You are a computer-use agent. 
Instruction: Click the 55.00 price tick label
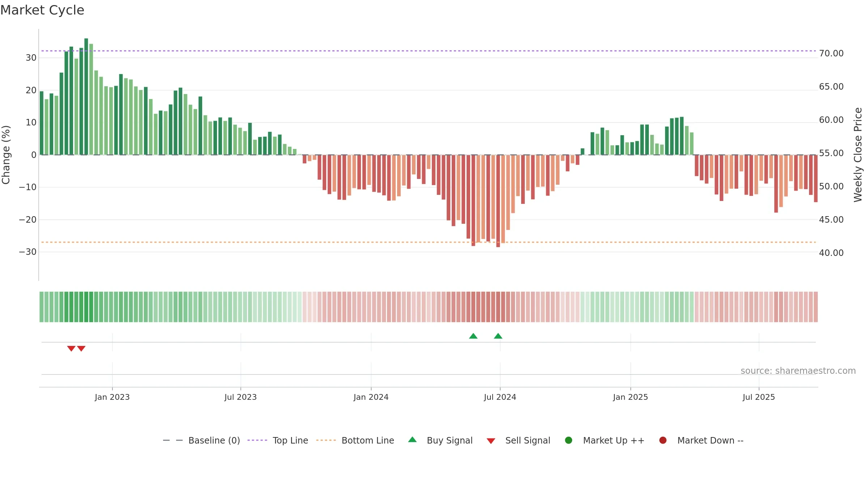831,153
